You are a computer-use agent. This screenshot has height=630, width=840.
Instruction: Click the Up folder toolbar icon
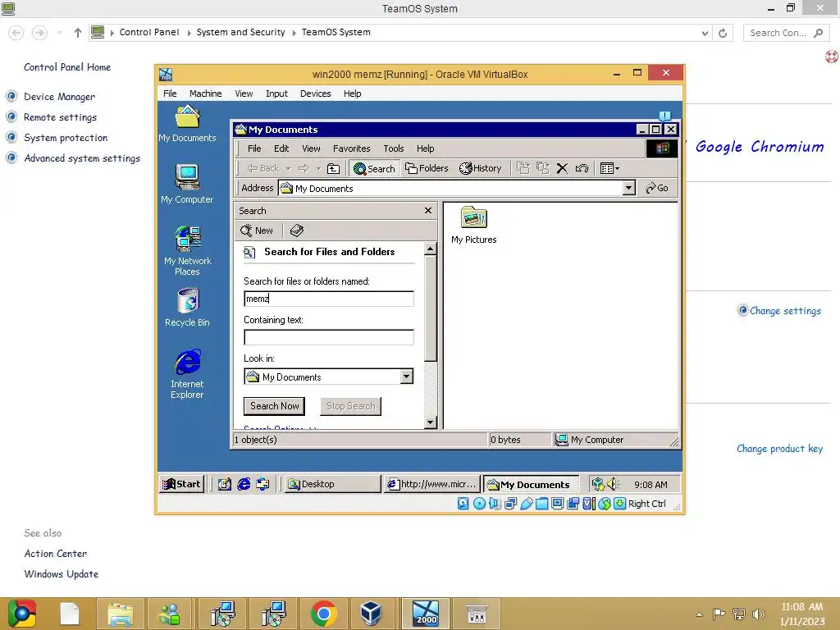(x=333, y=168)
